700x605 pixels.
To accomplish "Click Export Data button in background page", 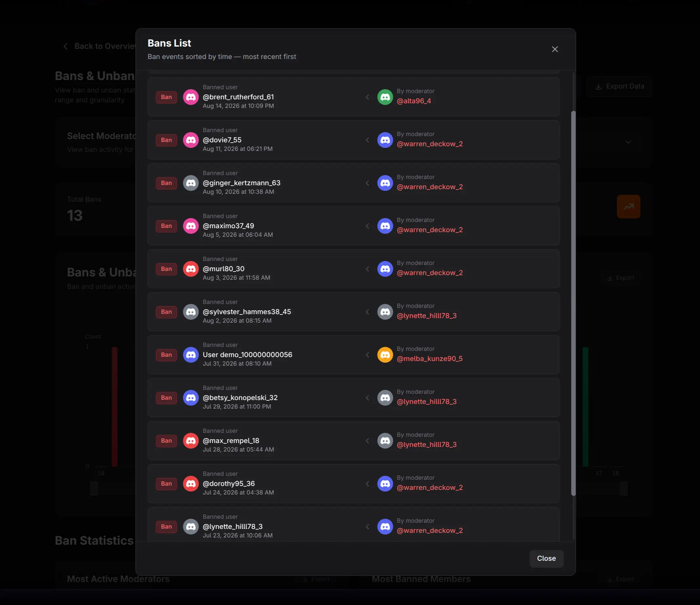I will click(x=619, y=87).
